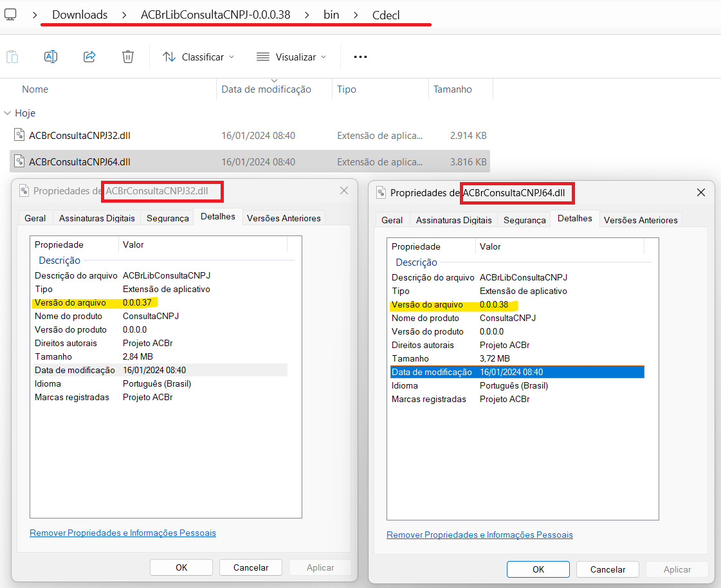Select Idioma row in CNPJ32.dll dialog

(x=161, y=383)
